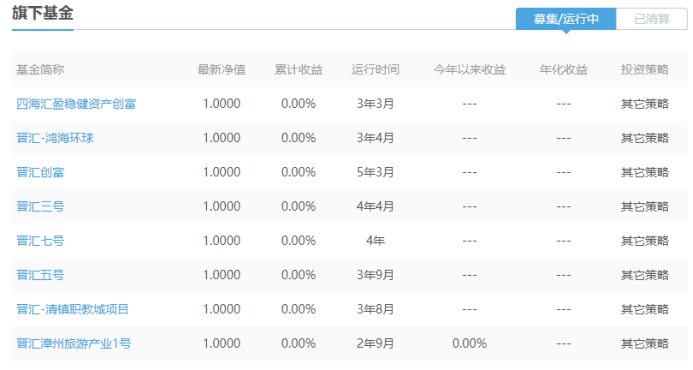Open the 四海汇盈稳健资产创富 fund link
693x370 pixels.
[x=76, y=104]
